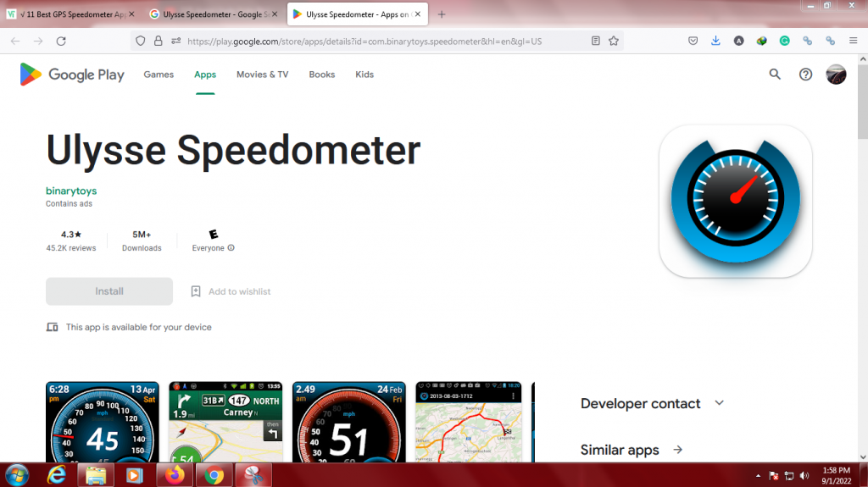Open the Similar apps arrow
This screenshot has height=487, width=868.
click(x=677, y=450)
